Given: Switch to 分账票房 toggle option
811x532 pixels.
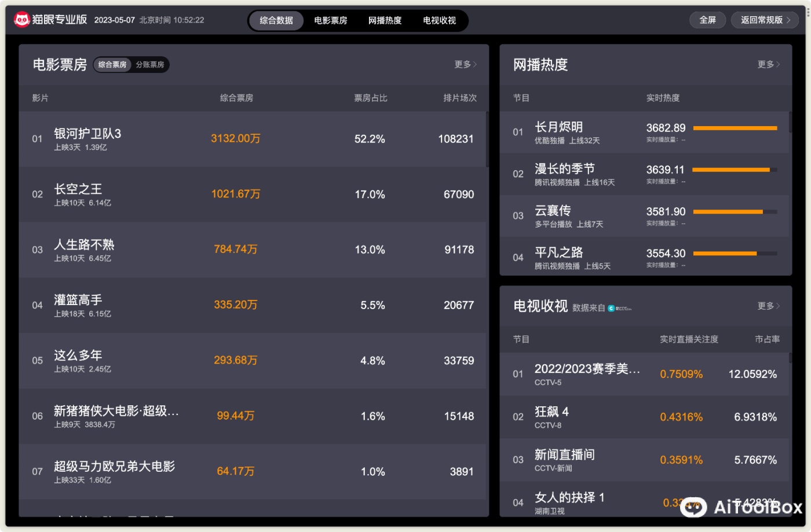Looking at the screenshot, I should tap(150, 65).
